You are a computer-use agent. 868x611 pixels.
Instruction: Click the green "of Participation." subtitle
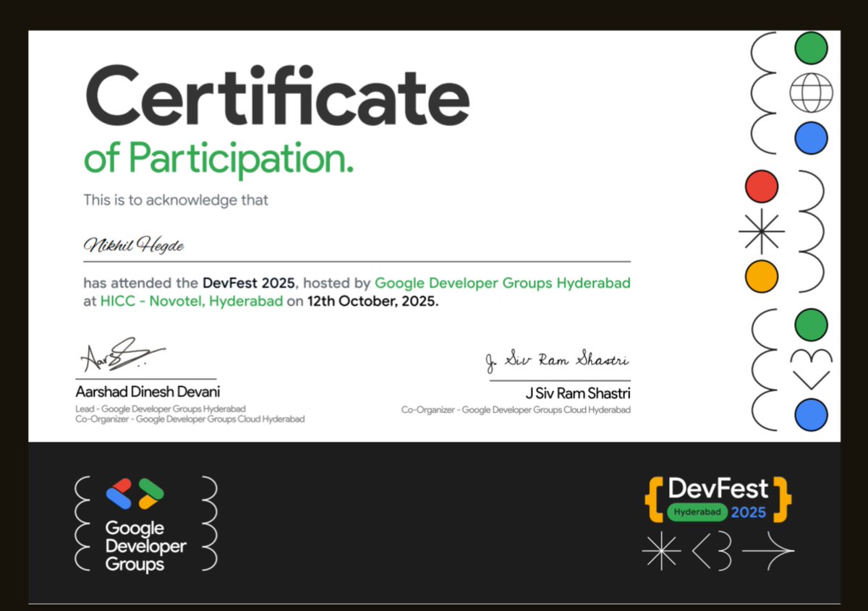pyautogui.click(x=218, y=158)
